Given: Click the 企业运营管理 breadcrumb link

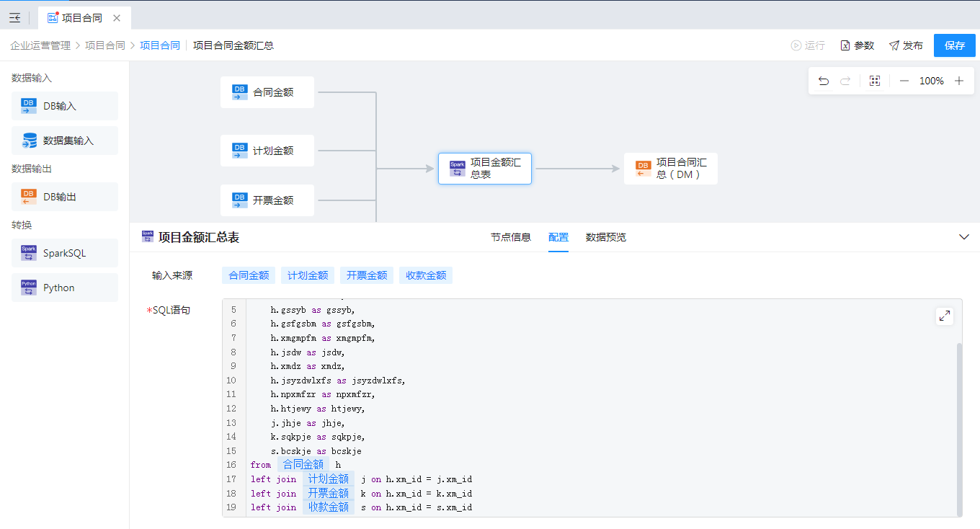Looking at the screenshot, I should coord(40,45).
